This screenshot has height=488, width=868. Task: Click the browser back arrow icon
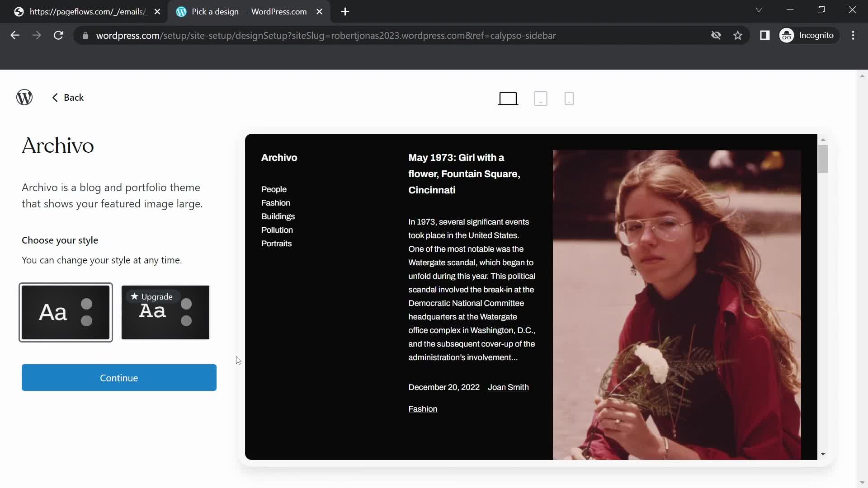15,35
